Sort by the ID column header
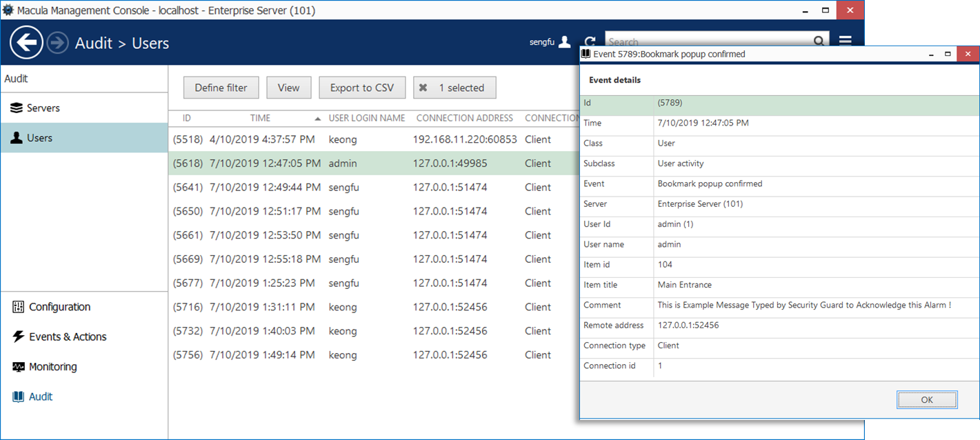This screenshot has height=440, width=980. (187, 118)
